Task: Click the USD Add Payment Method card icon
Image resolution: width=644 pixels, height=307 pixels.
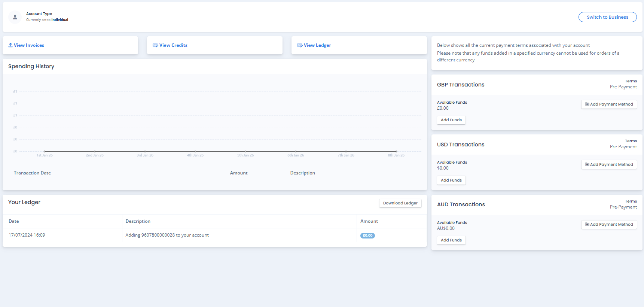Action: tap(587, 165)
